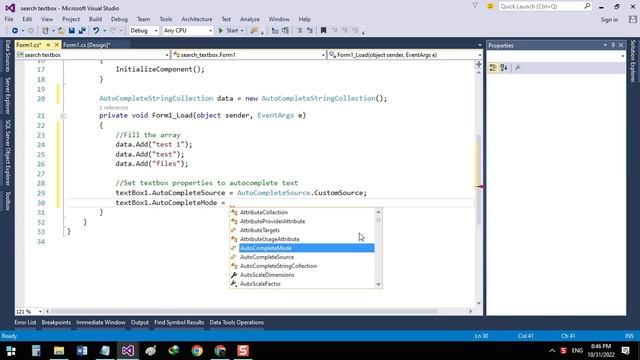Open File Explorer from taskbar
Image resolution: width=640 pixels, height=360 pixels.
pyautogui.click(x=59, y=351)
